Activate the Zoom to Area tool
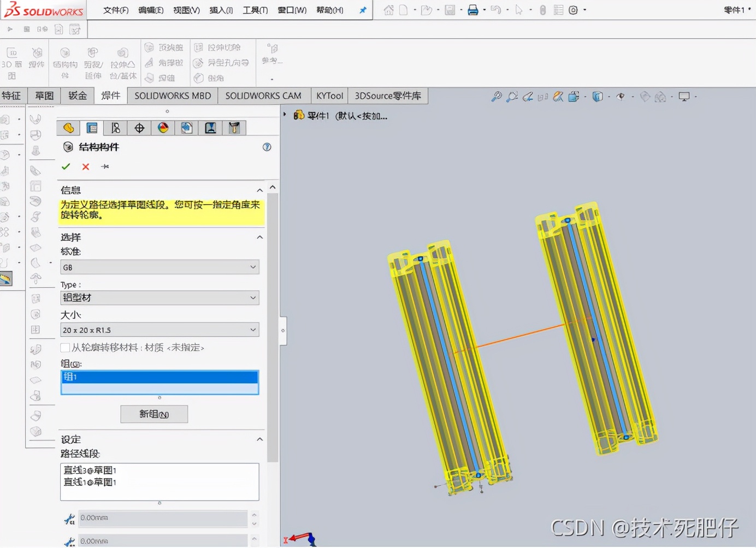The image size is (756, 548). (512, 96)
